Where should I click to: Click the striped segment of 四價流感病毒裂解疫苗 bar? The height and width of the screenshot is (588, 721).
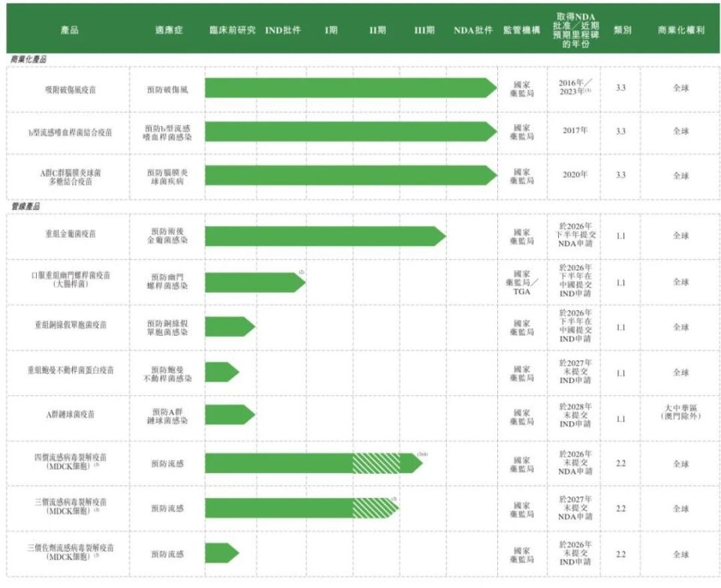click(376, 463)
